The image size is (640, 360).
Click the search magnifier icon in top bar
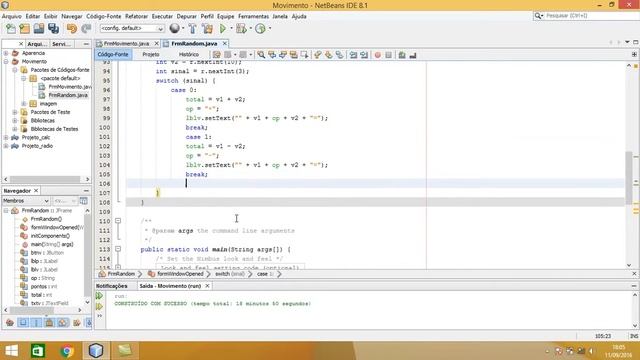(538, 16)
